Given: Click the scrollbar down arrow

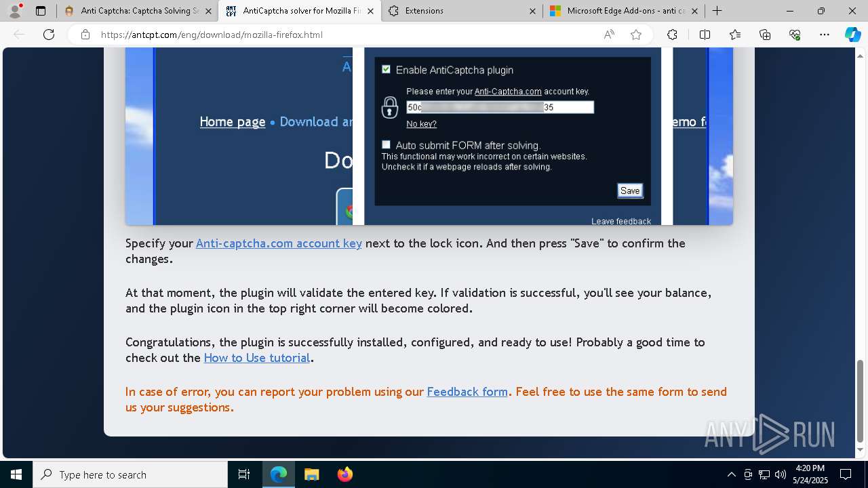Looking at the screenshot, I should [861, 449].
